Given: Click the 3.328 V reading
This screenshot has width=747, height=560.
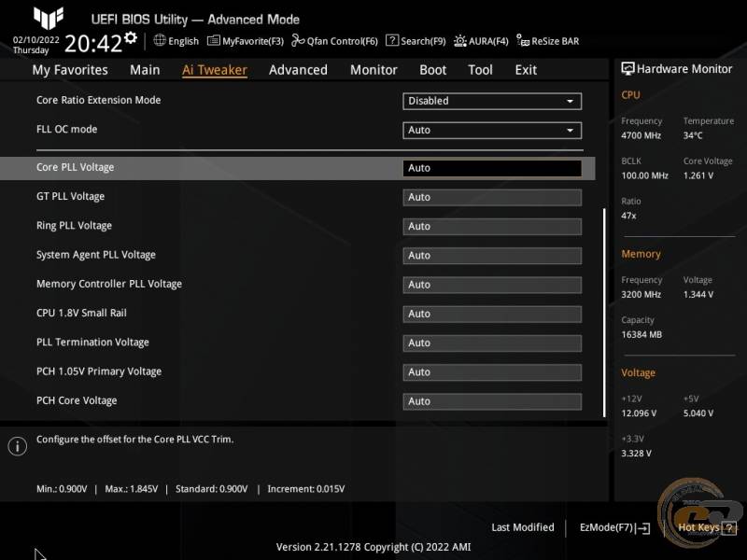Looking at the screenshot, I should tap(637, 454).
